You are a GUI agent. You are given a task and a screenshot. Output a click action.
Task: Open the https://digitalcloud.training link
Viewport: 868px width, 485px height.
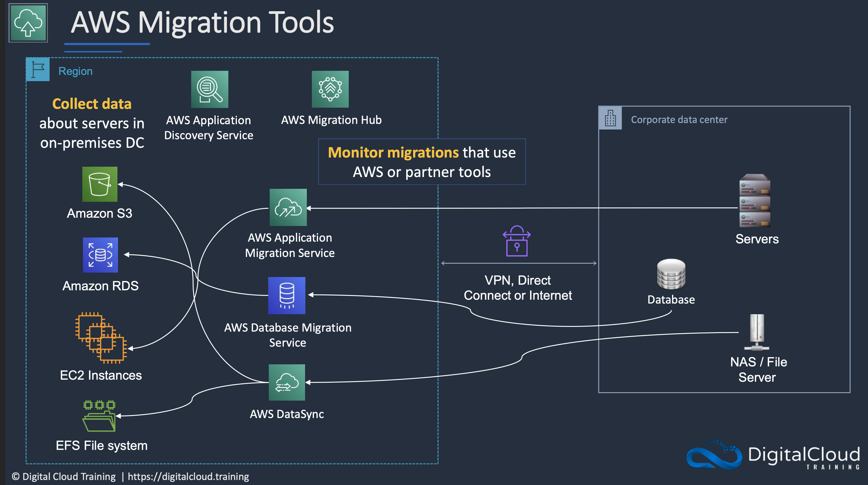(188, 476)
